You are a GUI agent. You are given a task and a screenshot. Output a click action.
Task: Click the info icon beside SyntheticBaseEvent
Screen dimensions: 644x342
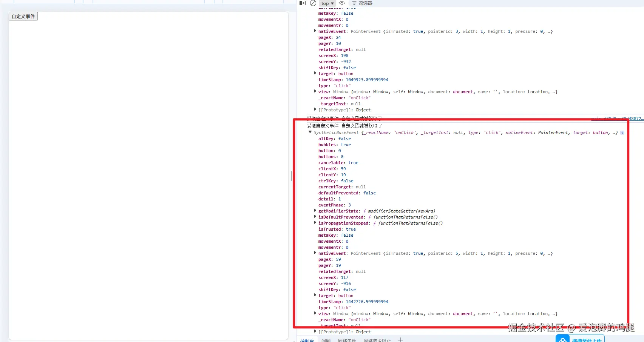pos(622,133)
